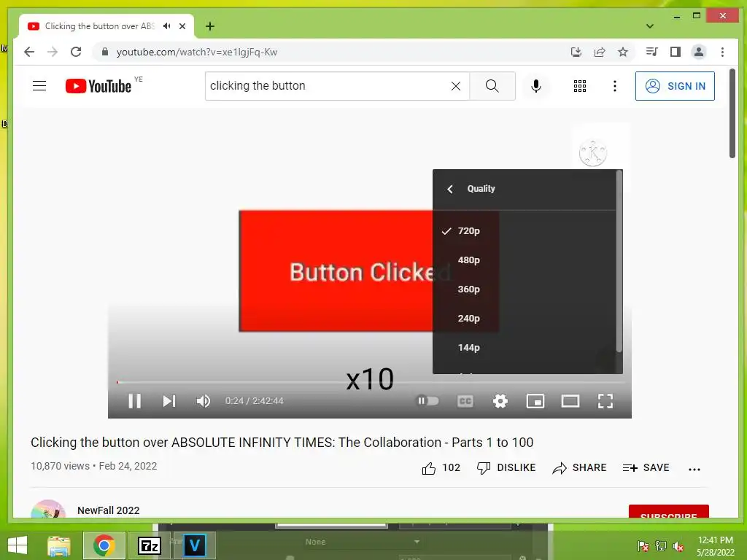The width and height of the screenshot is (747, 560).
Task: Open the 'None' dropdown in background window
Action: coord(362,542)
